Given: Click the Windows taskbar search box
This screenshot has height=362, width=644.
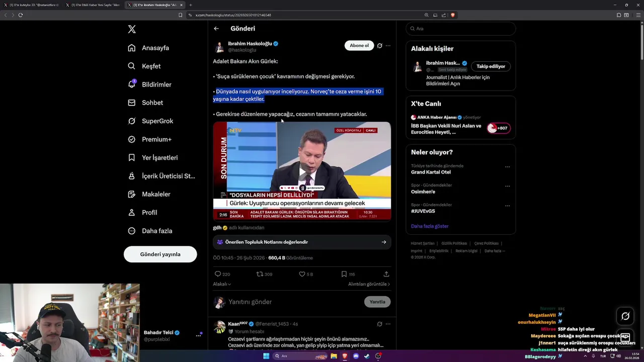Looking at the screenshot, I should [x=300, y=356].
